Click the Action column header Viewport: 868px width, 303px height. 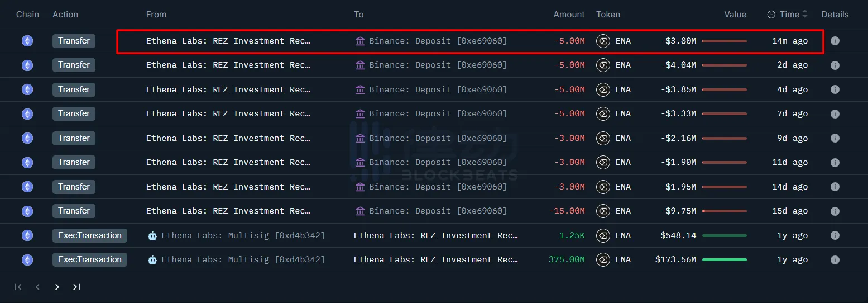coord(65,15)
